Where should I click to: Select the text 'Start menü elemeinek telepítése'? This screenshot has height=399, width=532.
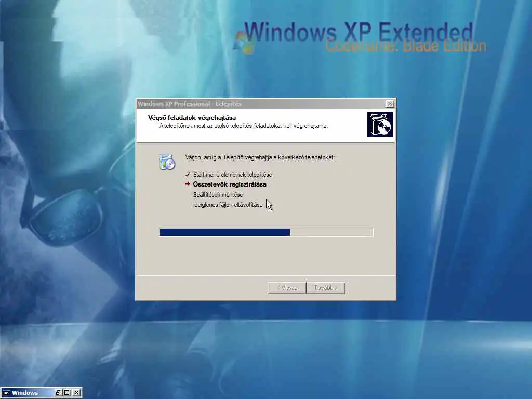(x=232, y=175)
